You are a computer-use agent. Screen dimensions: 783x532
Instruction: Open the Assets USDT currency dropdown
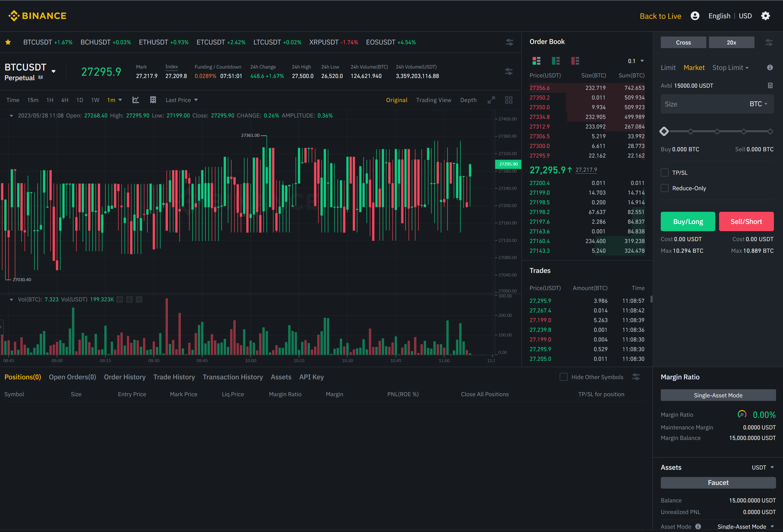click(x=763, y=467)
